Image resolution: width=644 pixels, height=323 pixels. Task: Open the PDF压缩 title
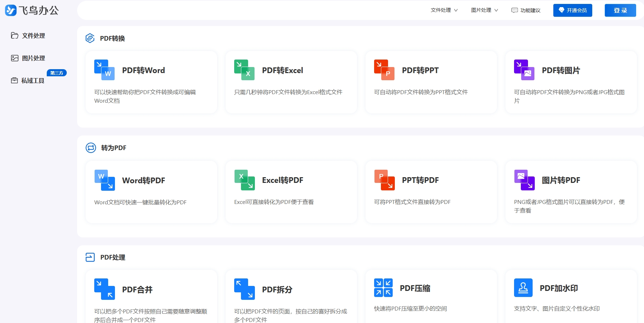coord(415,288)
